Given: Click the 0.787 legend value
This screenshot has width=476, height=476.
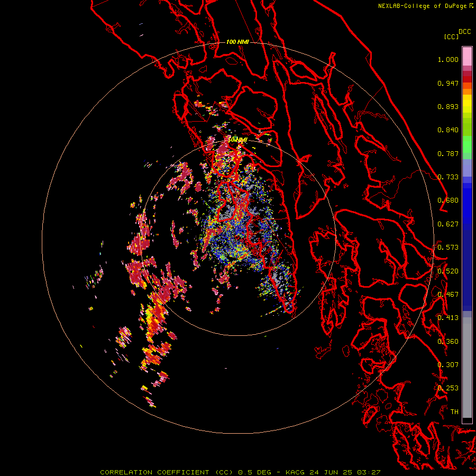Looking at the screenshot, I should (448, 153).
